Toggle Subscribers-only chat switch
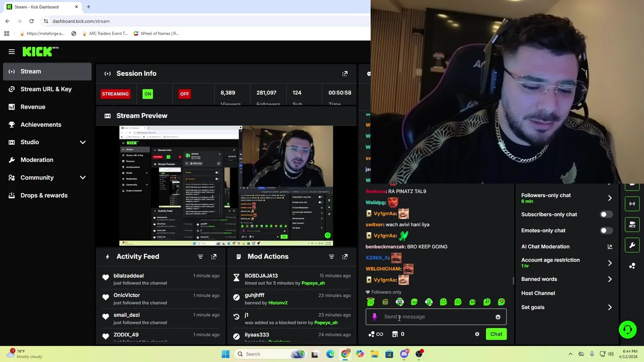 coord(606,214)
